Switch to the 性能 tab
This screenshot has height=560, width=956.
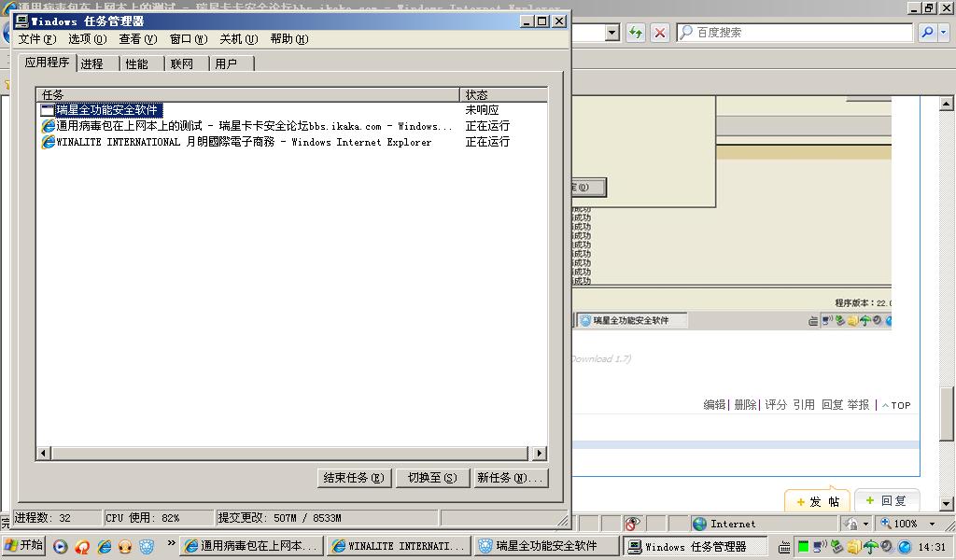tap(142, 63)
